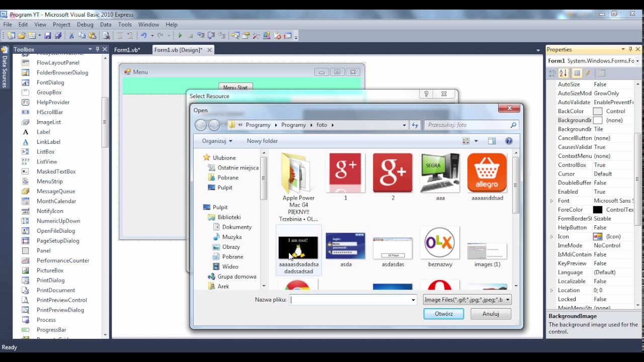
Task: Expand the address path history dropdown
Action: point(404,125)
